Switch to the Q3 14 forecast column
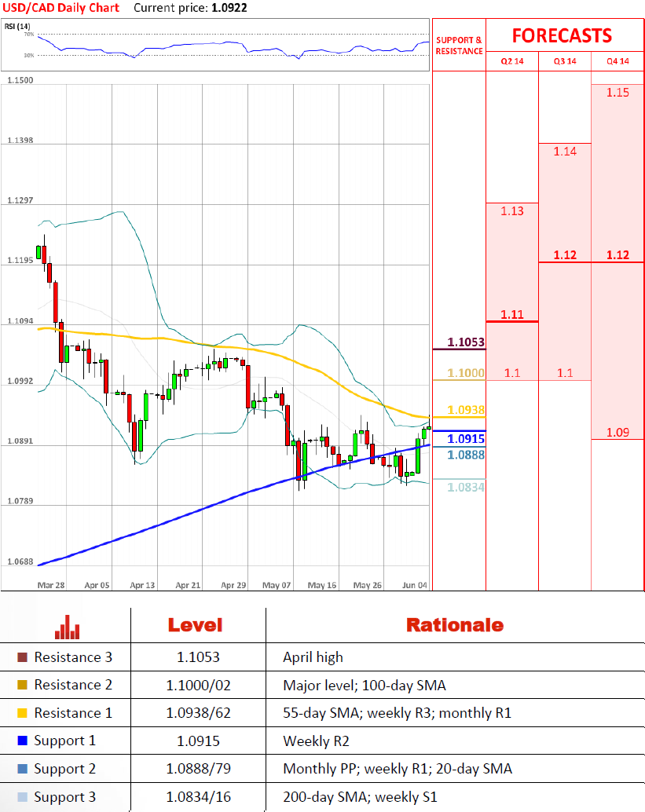Screen dimensions: 645x812 564,61
